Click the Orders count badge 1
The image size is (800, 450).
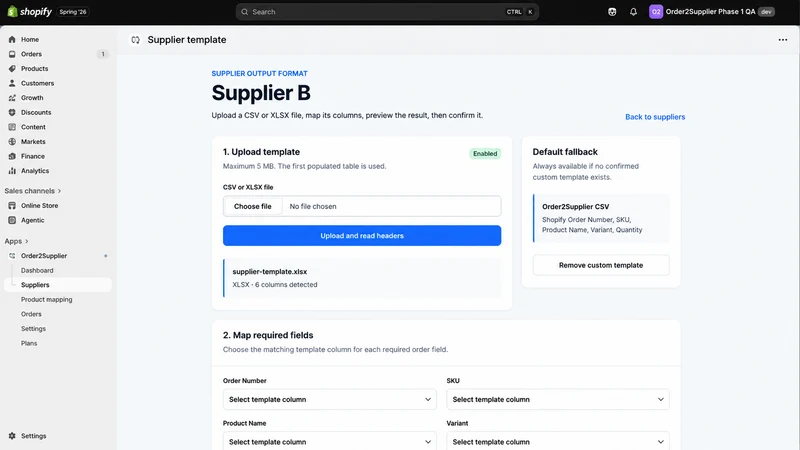pyautogui.click(x=103, y=54)
